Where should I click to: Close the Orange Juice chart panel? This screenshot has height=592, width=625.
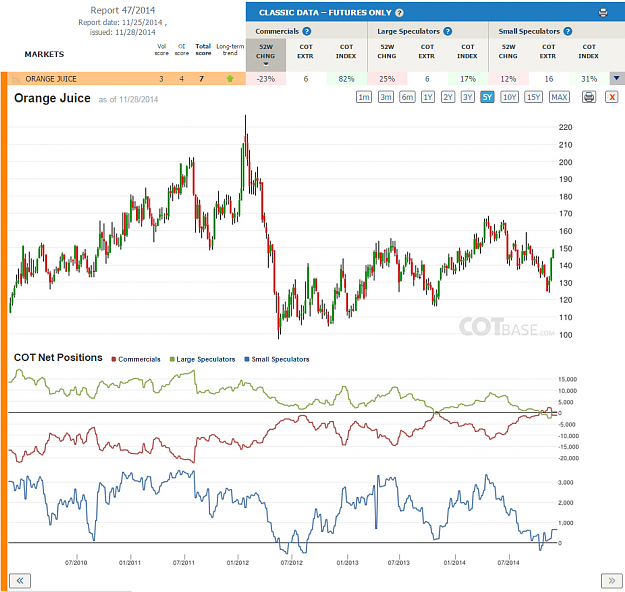coord(612,97)
